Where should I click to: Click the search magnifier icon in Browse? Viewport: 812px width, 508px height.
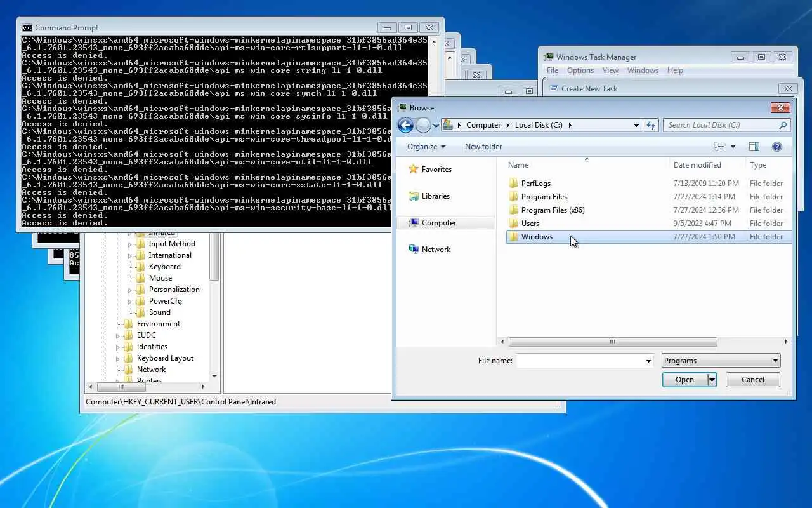coord(783,125)
